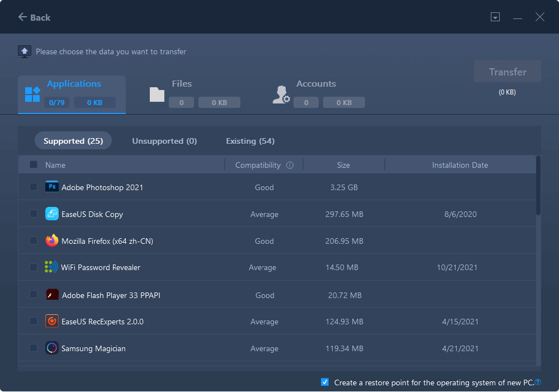Uncheck Create a restore point option

pos(325,382)
